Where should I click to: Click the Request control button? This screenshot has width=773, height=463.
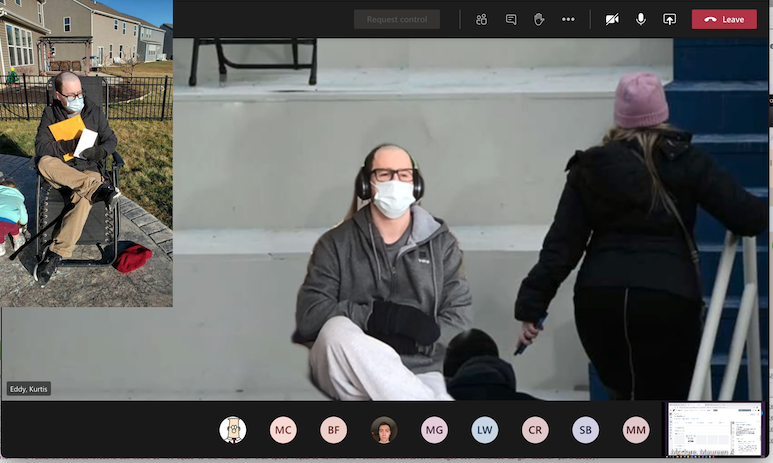(x=396, y=19)
